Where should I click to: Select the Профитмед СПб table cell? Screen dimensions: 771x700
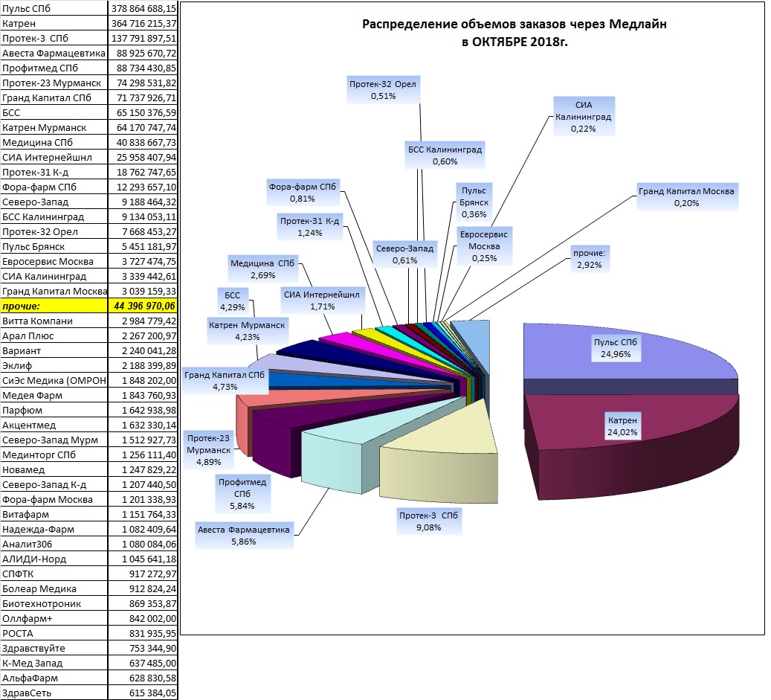coord(54,68)
